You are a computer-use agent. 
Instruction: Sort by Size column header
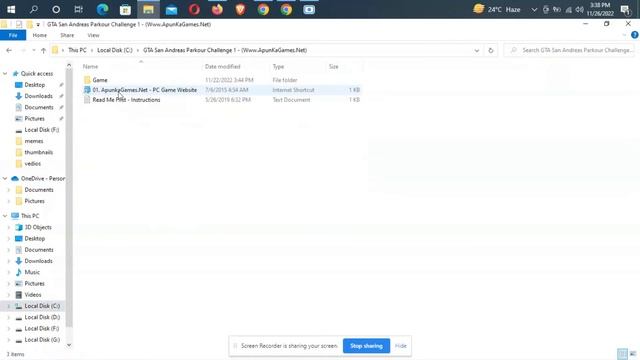pos(333,67)
